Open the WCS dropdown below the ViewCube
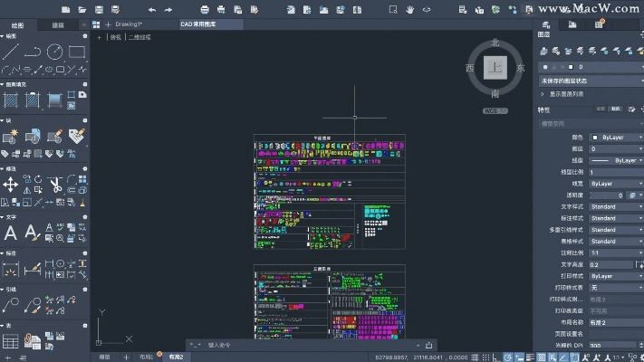Screen dimensions: 644x362 [x=495, y=110]
